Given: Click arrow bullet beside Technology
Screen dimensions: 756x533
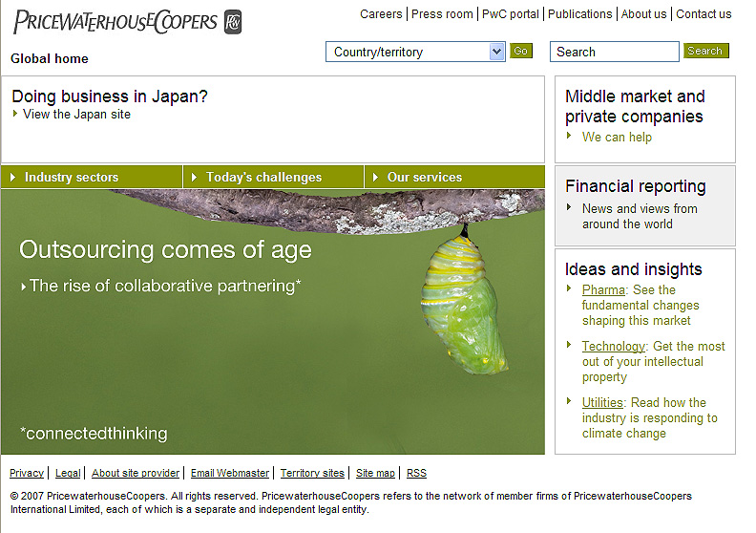Looking at the screenshot, I should [569, 345].
